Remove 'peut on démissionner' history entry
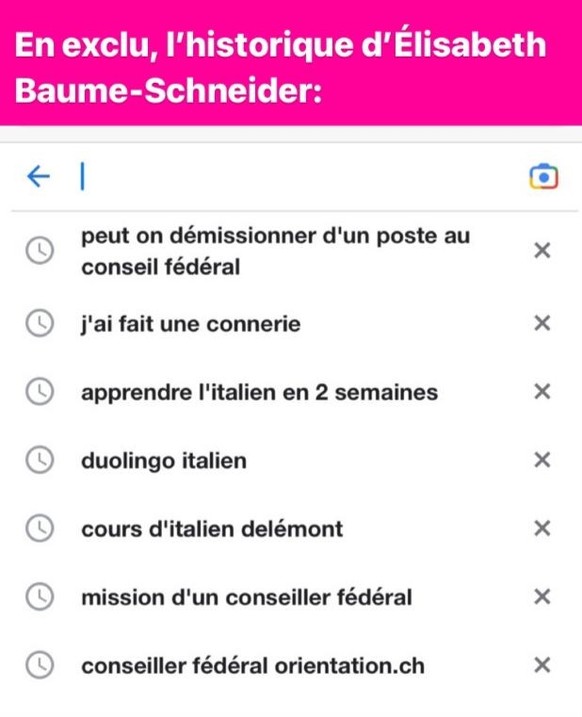582x717 pixels. (542, 251)
